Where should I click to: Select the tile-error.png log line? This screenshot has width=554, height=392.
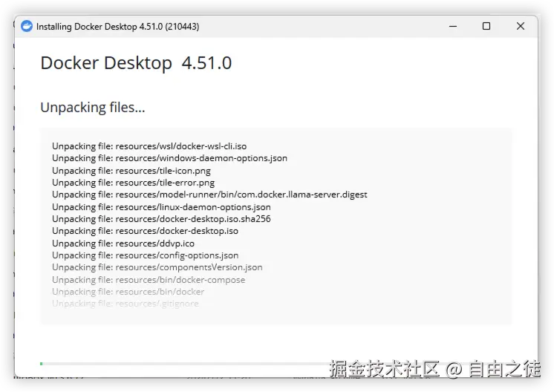133,183
